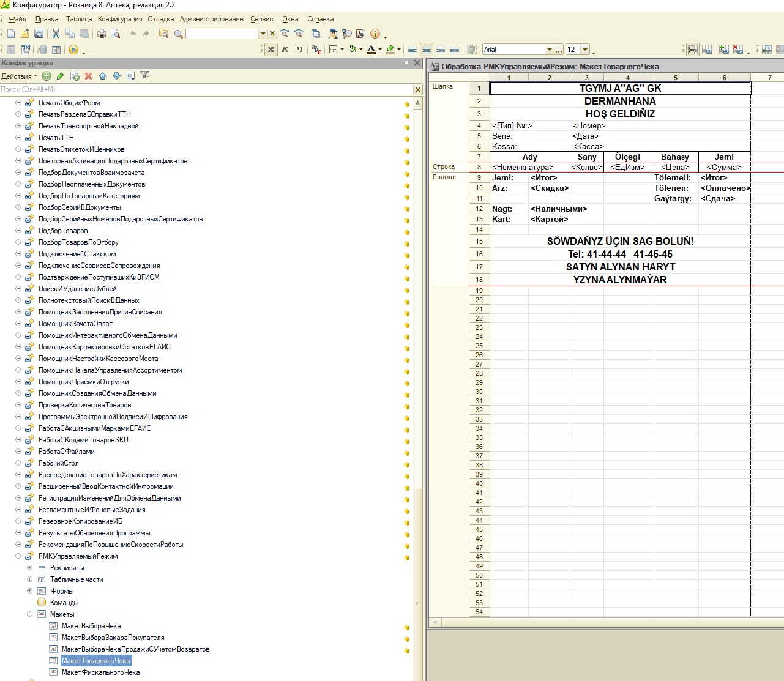Delete the selected object with the red X icon

pyautogui.click(x=88, y=76)
